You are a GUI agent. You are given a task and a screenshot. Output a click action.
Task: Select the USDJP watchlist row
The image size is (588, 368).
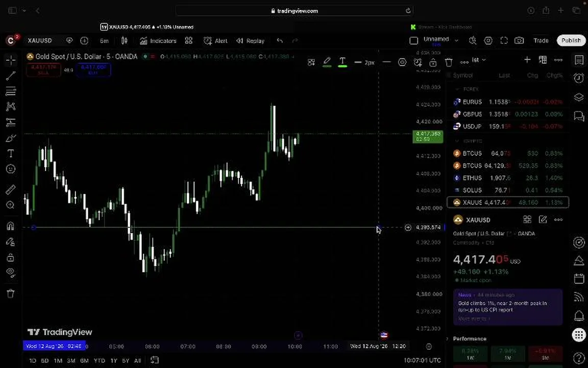click(x=508, y=127)
